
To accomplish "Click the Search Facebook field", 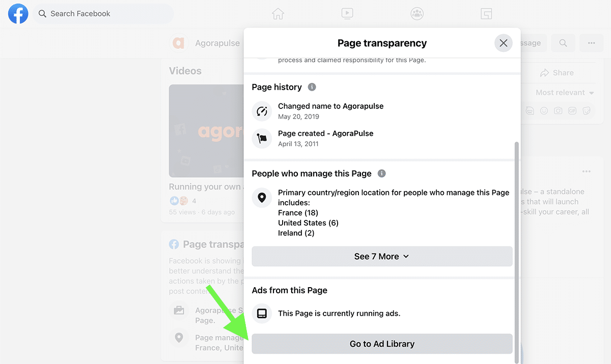I will 103,14.
